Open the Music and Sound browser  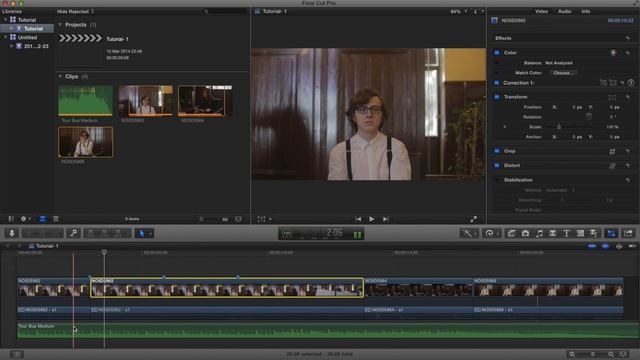[539, 233]
